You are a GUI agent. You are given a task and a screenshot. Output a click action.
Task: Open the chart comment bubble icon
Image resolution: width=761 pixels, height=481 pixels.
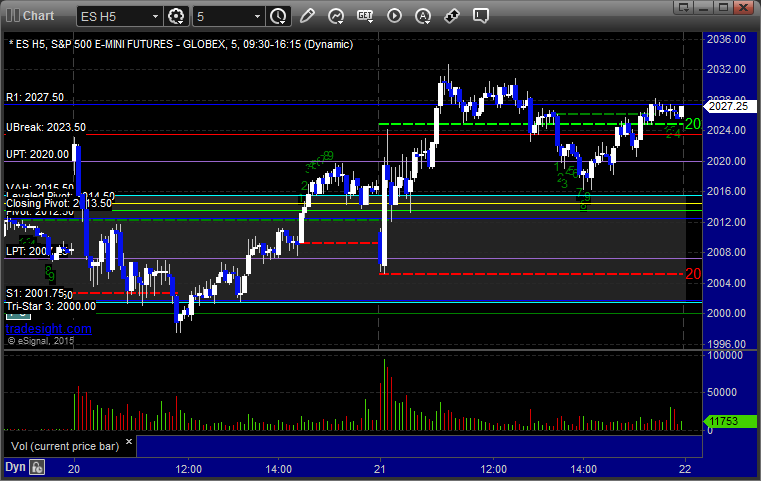(481, 16)
